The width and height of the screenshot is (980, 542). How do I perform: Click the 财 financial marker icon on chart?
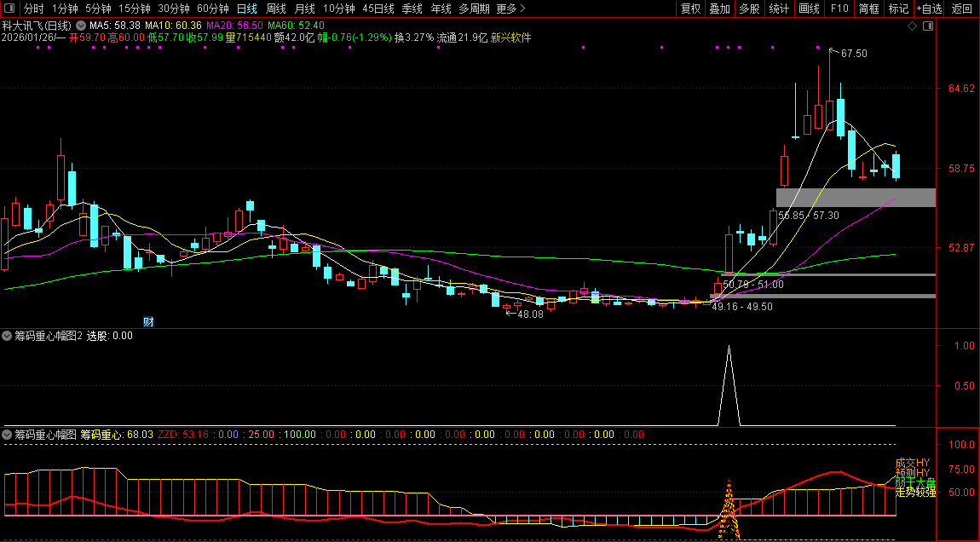(147, 321)
